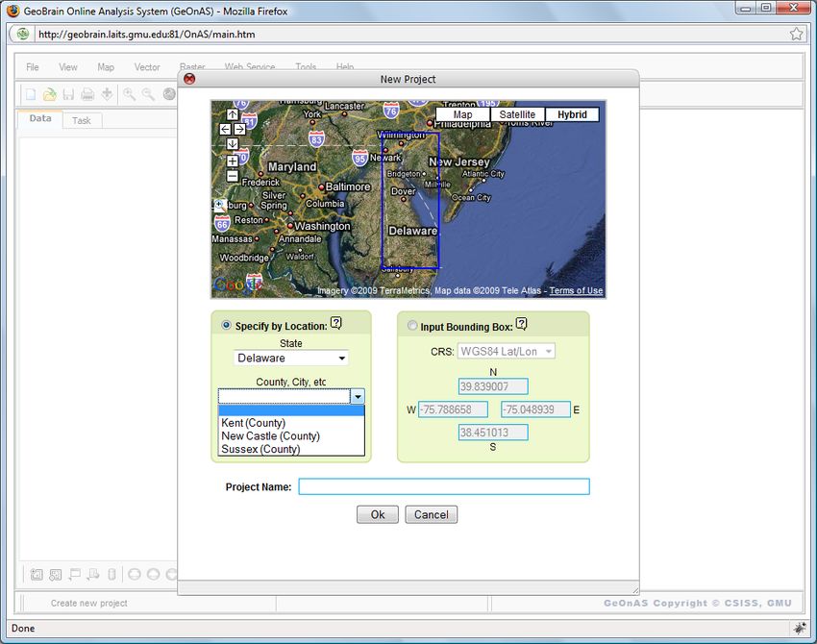Click the zoom in magnifier toolbar icon
This screenshot has width=817, height=644.
coord(129,94)
